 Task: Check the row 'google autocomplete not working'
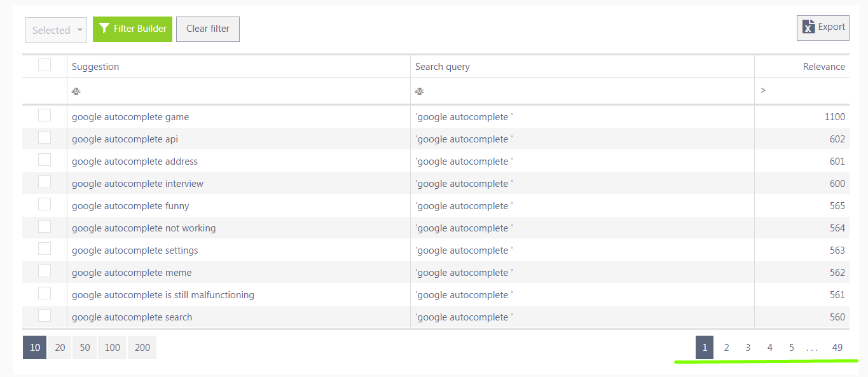45,226
